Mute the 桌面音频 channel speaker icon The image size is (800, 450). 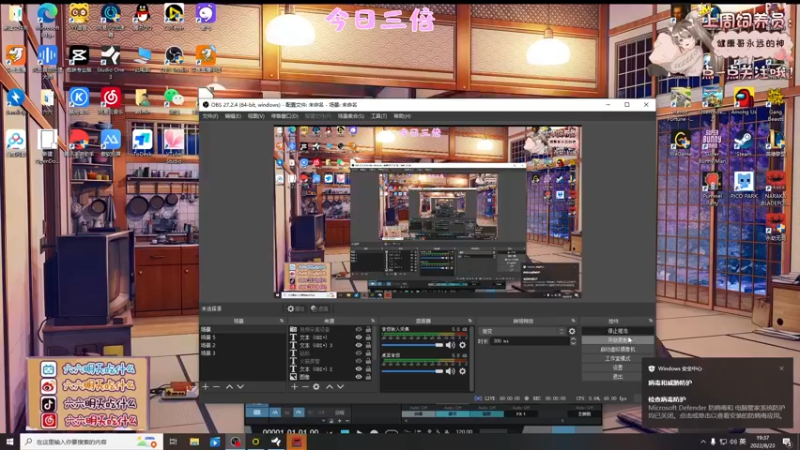coord(450,371)
